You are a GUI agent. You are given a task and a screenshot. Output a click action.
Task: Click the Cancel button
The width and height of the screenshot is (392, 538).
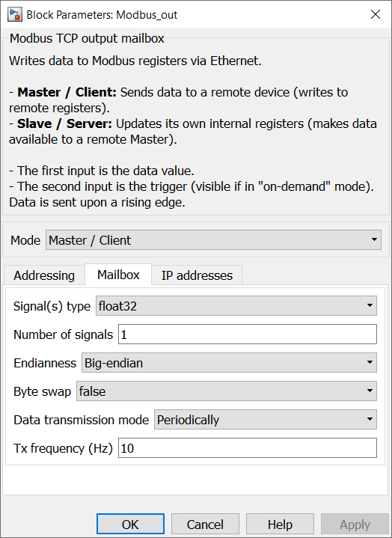(205, 525)
